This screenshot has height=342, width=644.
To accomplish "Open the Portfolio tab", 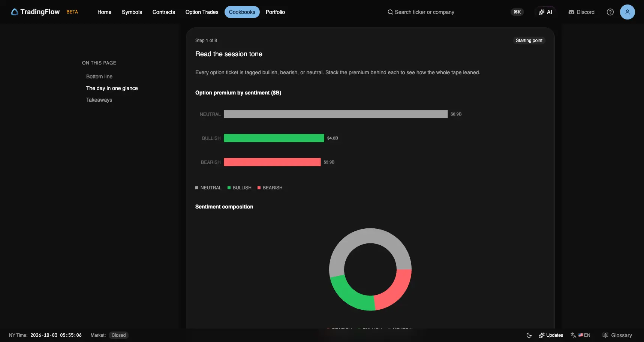I will [x=275, y=12].
